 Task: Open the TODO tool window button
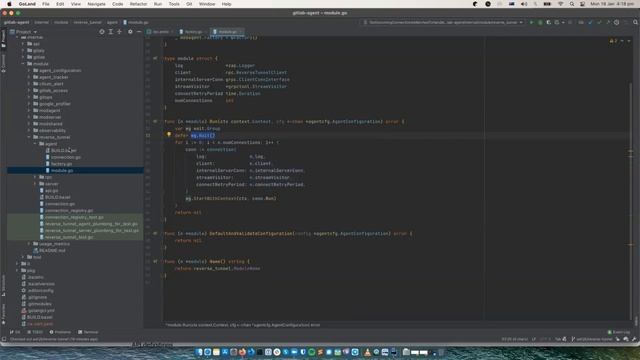pyautogui.click(x=35, y=332)
